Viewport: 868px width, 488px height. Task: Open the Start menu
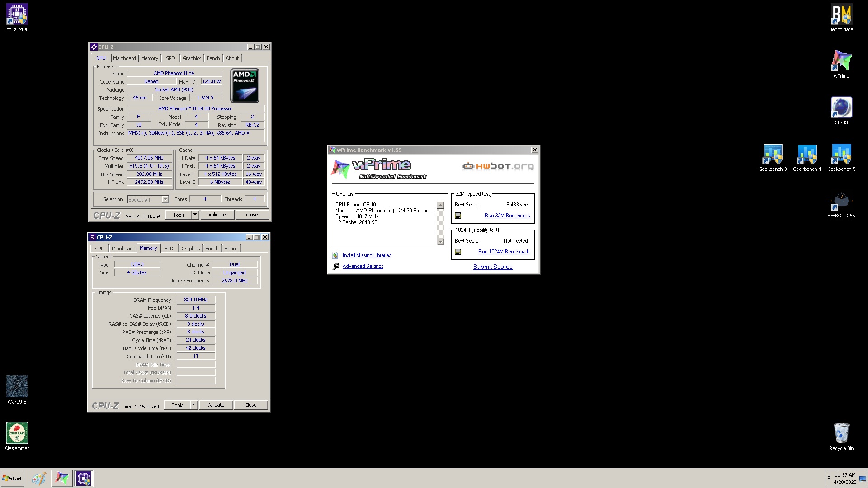point(12,479)
